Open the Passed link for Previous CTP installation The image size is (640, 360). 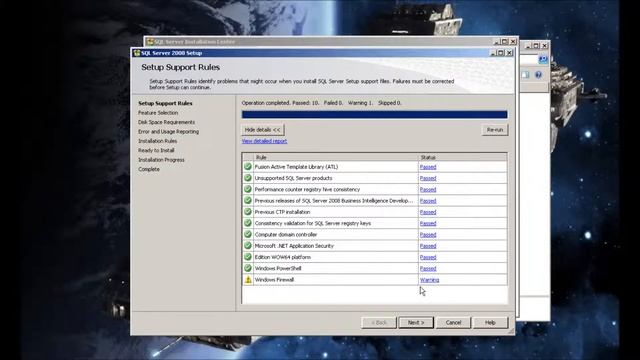point(428,212)
